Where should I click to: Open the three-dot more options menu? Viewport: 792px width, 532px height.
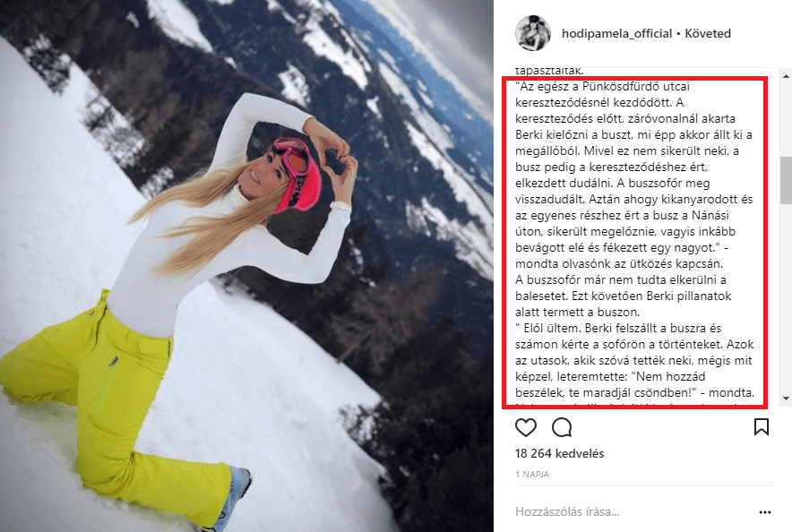click(x=765, y=512)
